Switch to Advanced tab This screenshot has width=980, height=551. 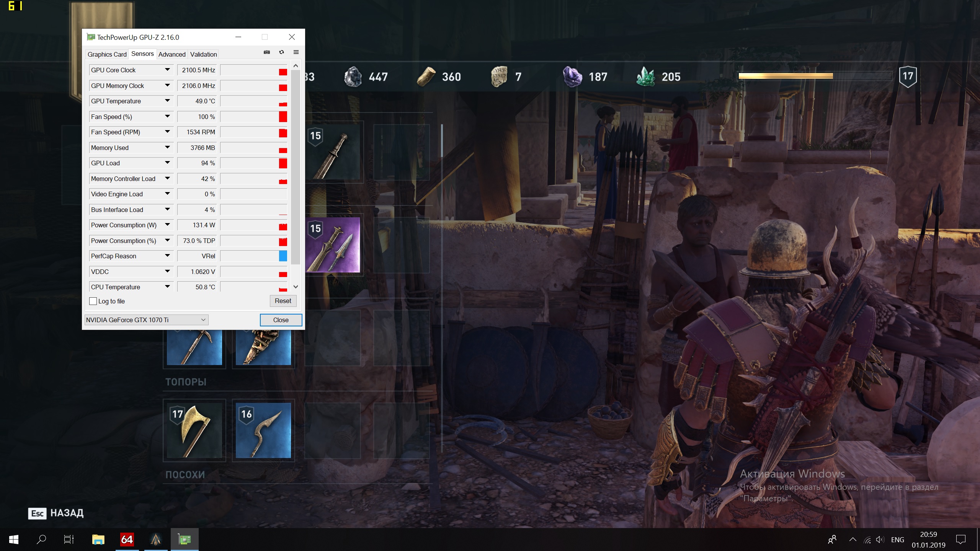[172, 54]
